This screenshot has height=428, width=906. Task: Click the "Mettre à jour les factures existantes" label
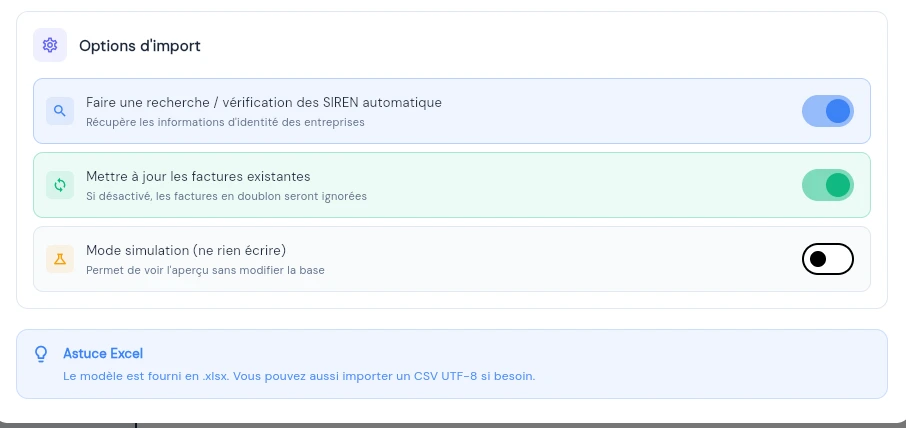198,176
